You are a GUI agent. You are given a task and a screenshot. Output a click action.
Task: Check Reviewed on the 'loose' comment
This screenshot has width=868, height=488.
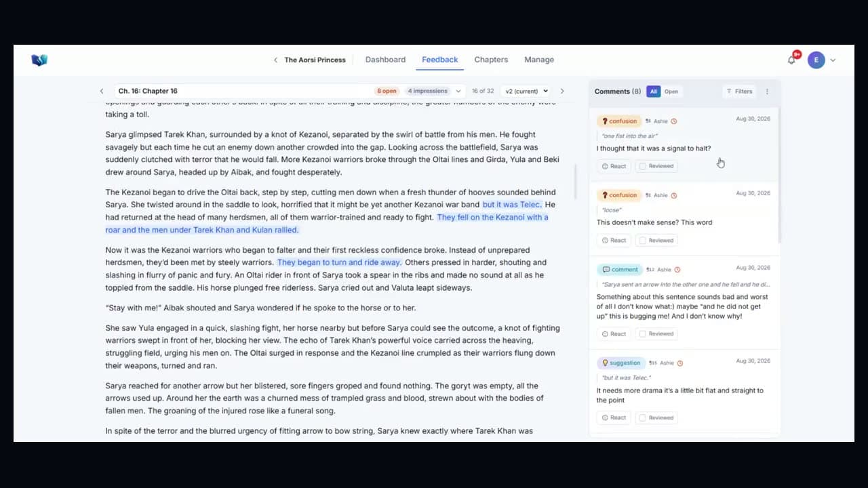(x=656, y=240)
